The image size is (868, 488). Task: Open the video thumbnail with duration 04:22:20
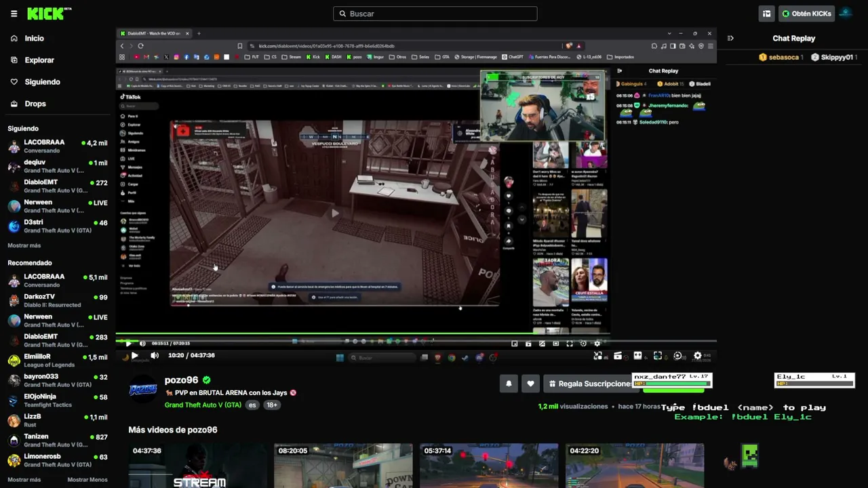tap(635, 466)
